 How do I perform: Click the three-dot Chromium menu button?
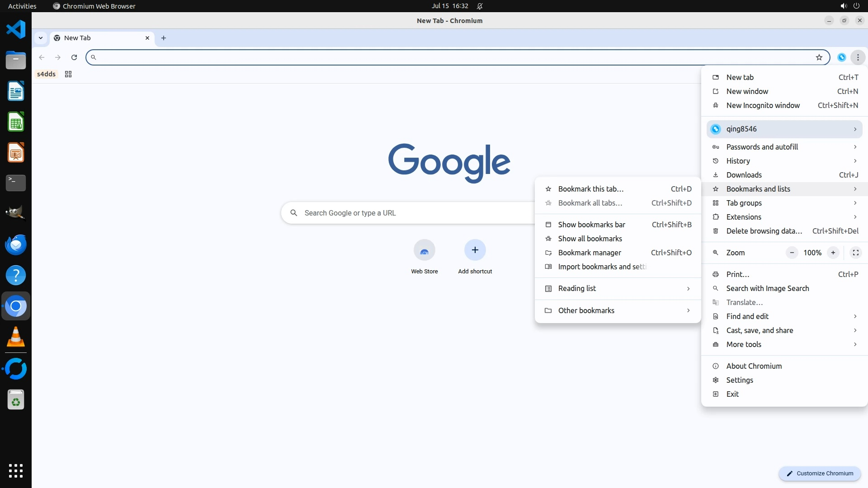tap(858, 57)
